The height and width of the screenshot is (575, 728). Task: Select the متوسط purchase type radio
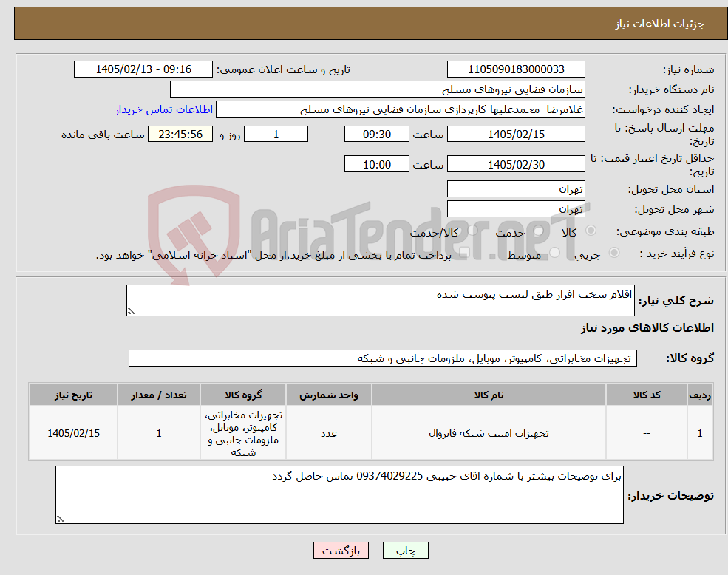point(554,252)
